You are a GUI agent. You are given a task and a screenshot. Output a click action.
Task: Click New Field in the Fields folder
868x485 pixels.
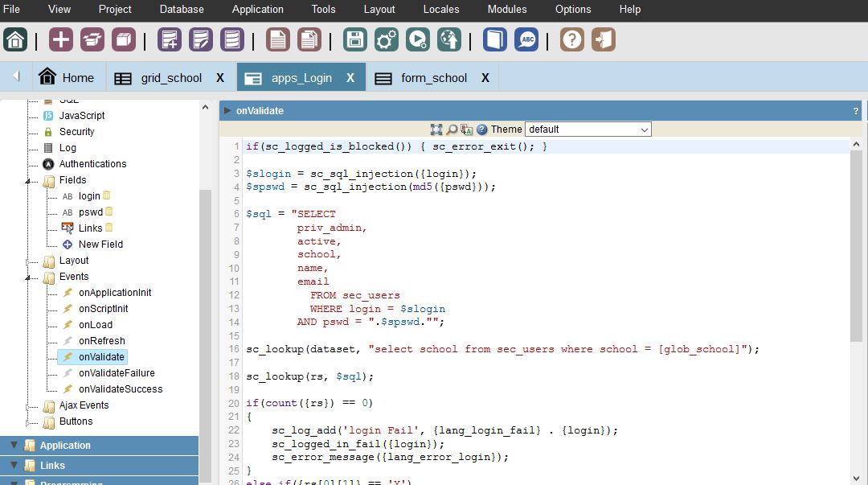point(100,245)
